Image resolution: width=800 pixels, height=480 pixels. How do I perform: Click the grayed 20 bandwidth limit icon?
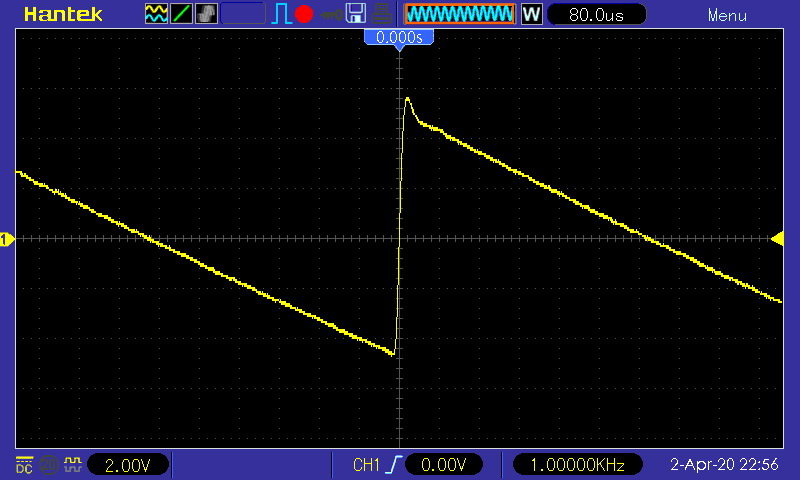pyautogui.click(x=48, y=465)
